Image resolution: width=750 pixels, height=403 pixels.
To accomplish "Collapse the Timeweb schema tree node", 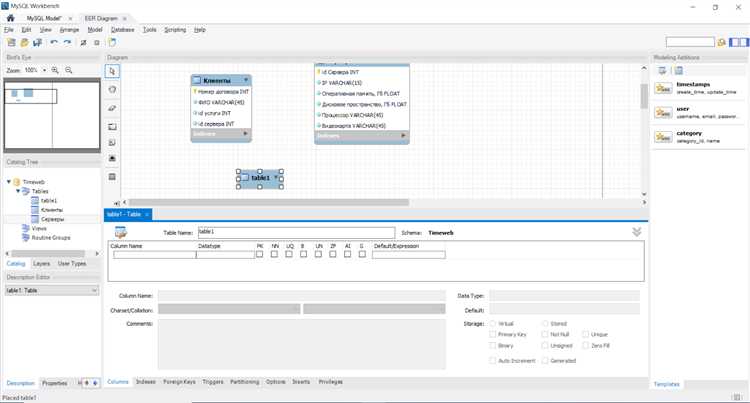I will click(x=9, y=182).
